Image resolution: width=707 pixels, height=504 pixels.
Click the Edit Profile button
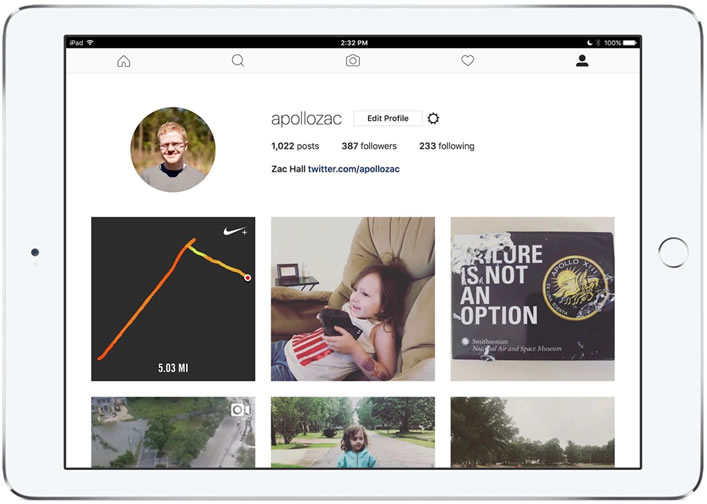(388, 119)
